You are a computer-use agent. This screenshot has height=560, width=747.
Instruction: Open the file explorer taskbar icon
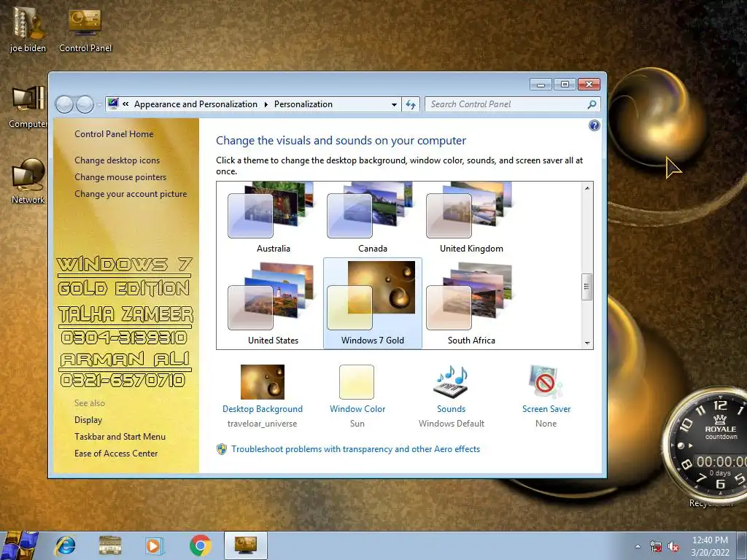[x=110, y=545]
